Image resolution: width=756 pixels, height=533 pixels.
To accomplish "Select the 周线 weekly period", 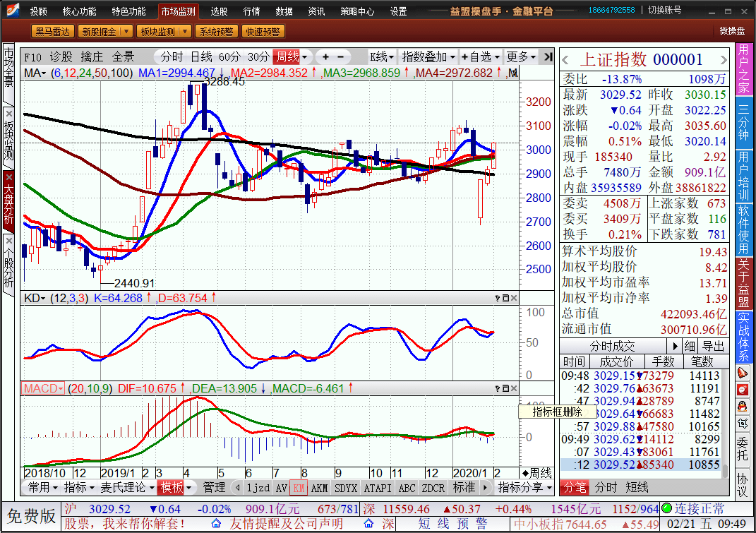I will 287,57.
